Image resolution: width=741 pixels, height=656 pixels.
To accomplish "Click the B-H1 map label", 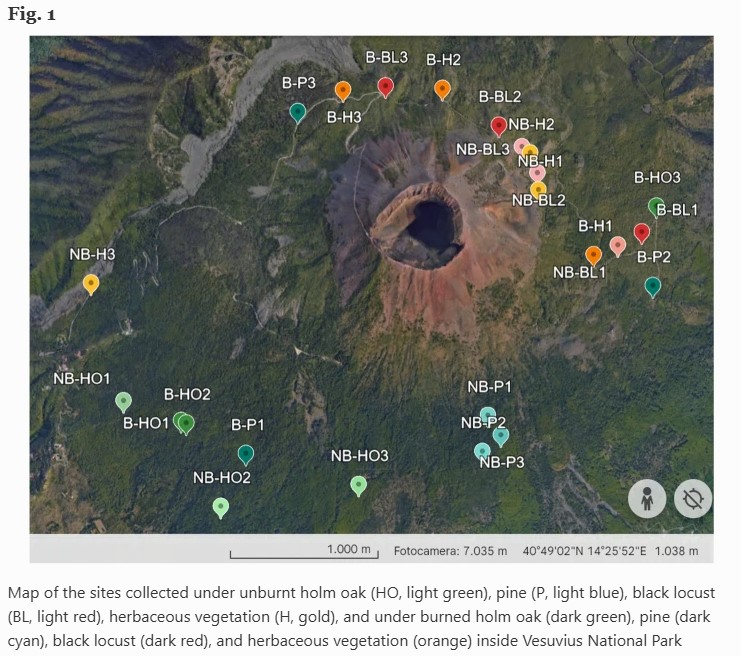I will (x=595, y=226).
